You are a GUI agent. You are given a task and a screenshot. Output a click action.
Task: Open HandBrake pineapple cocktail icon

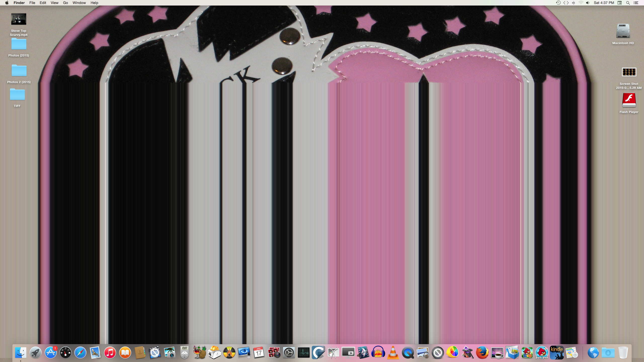coord(200,352)
